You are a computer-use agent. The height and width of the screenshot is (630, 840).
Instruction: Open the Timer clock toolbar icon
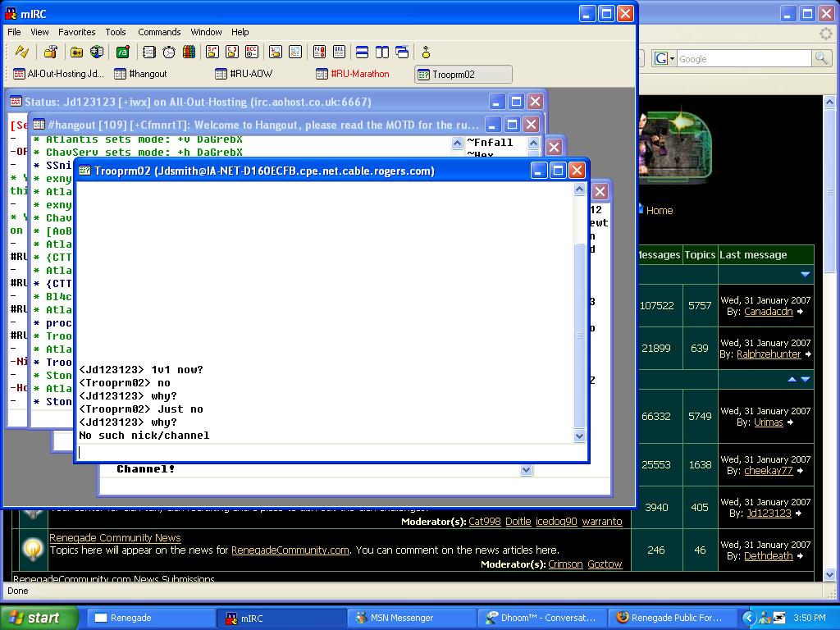pyautogui.click(x=168, y=52)
